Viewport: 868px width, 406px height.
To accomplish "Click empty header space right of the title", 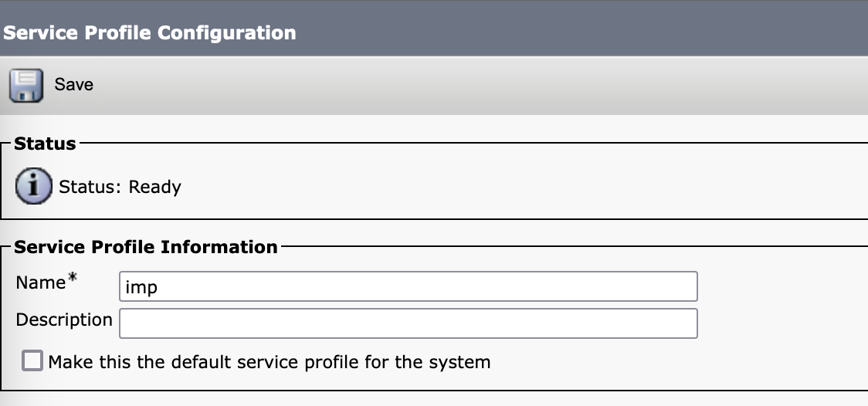I will tap(579, 33).
